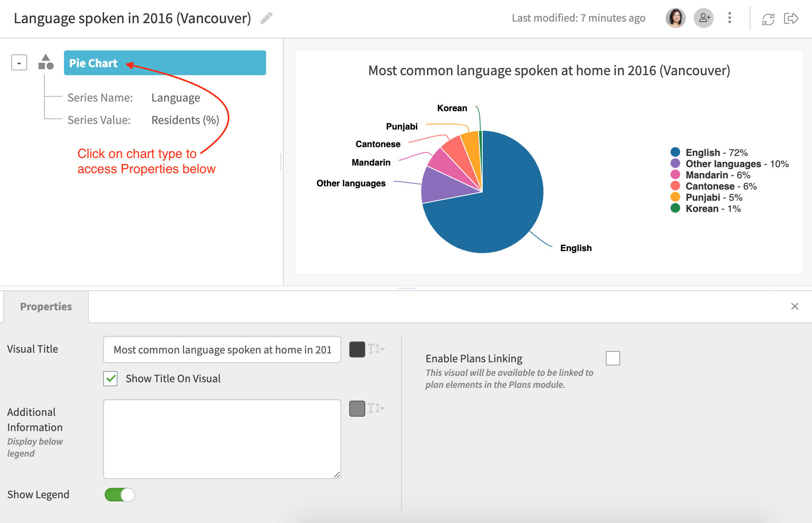Collapse the tree using the minus box
The width and height of the screenshot is (812, 523).
coord(19,62)
